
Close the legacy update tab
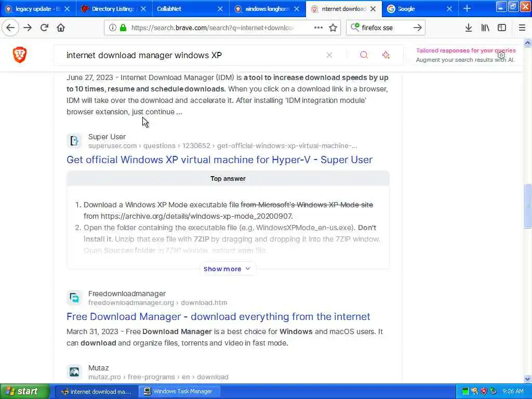pos(67,9)
